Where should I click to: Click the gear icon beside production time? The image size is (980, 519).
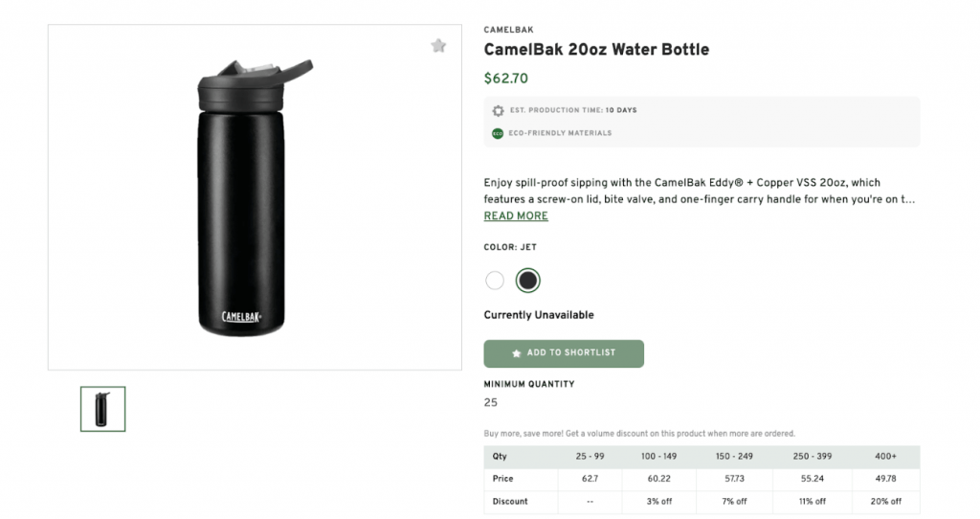click(x=498, y=110)
